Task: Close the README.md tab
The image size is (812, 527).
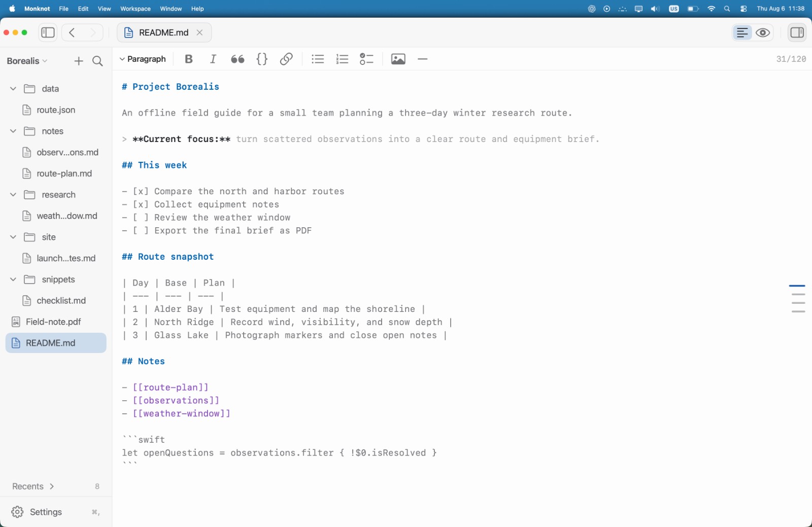Action: tap(199, 32)
